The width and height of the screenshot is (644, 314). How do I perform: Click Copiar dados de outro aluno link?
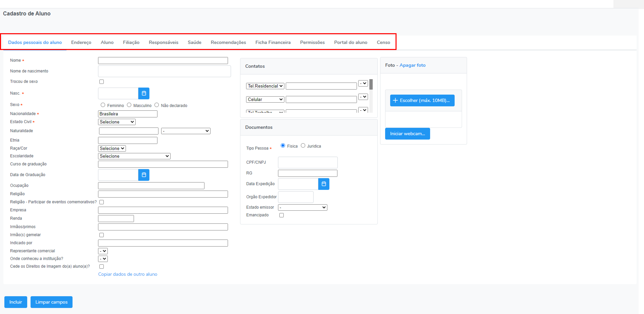(x=127, y=274)
